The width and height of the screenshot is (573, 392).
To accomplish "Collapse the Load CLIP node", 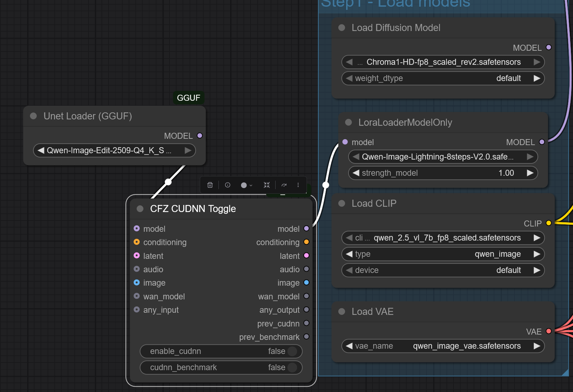I will pos(341,203).
